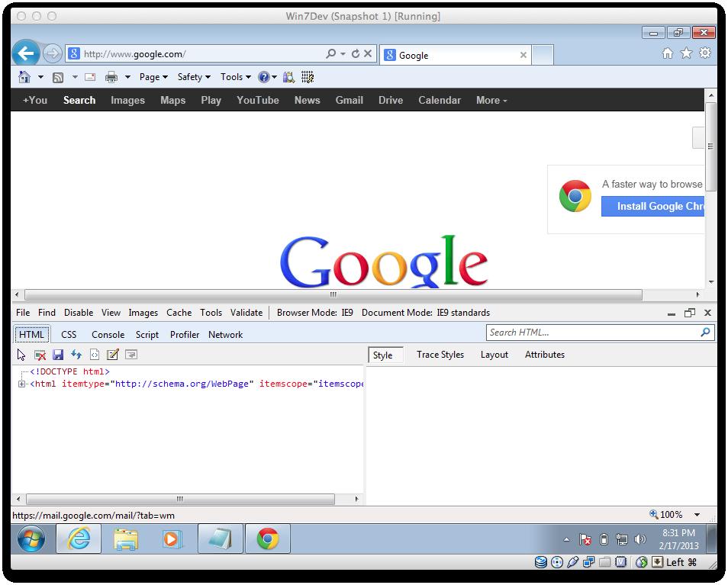The image size is (728, 585).
Task: Click the Element source style icon
Action: pos(95,355)
